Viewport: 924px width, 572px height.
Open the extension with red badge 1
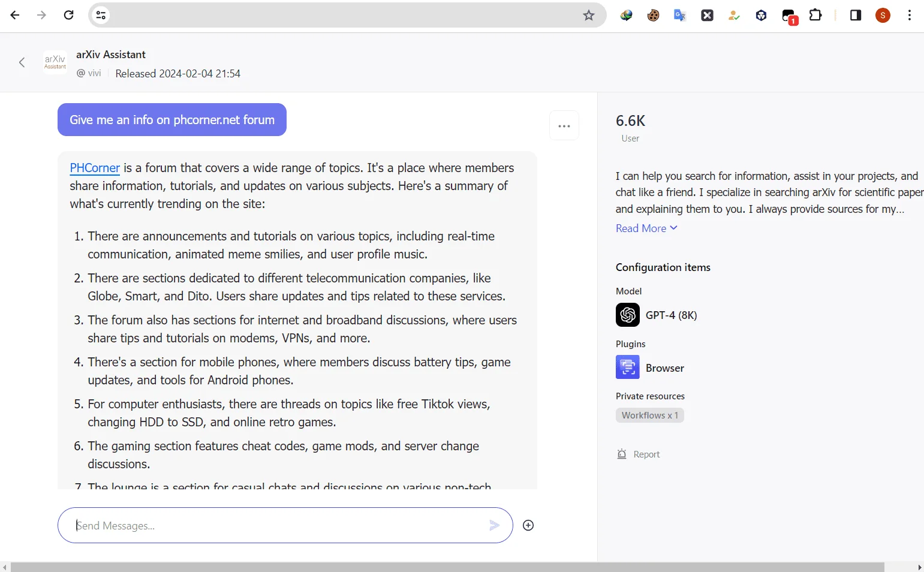click(x=789, y=16)
